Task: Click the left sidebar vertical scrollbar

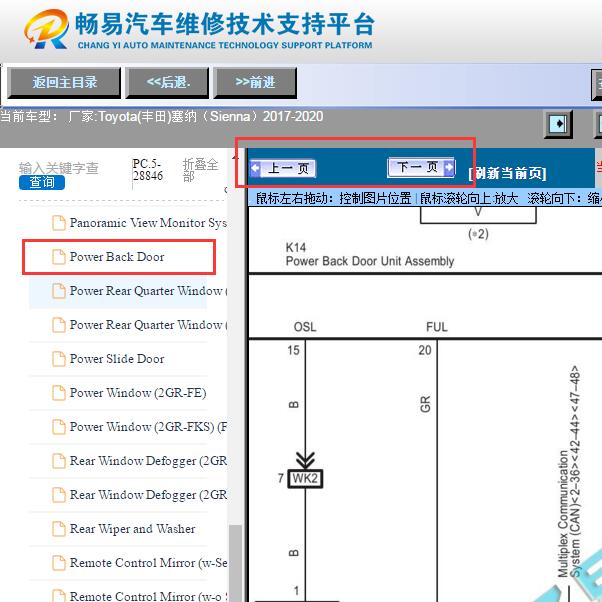Action: pyautogui.click(x=235, y=563)
